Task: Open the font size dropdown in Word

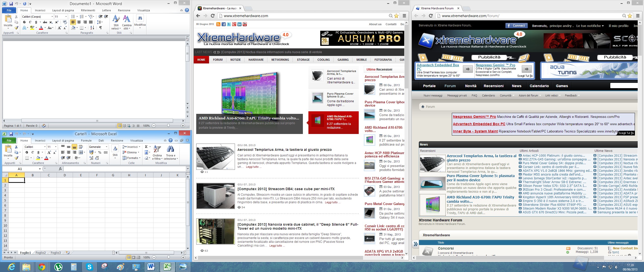Action: pos(66,16)
